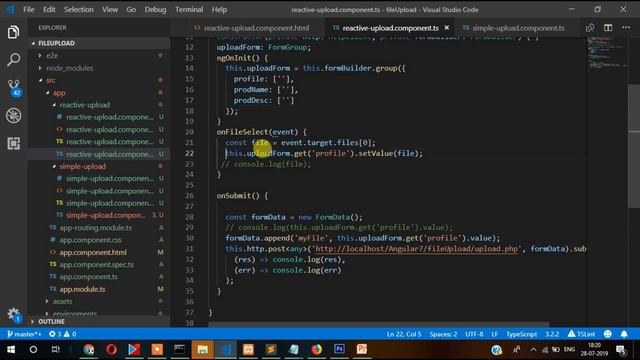Image resolution: width=640 pixels, height=360 pixels.
Task: Follow the localhost upload.php URL link
Action: pos(416,249)
